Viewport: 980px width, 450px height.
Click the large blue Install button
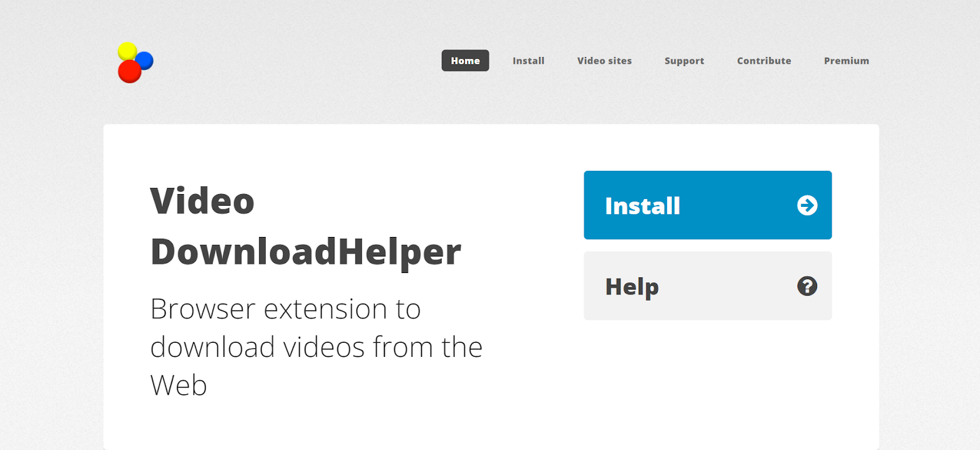click(x=707, y=205)
